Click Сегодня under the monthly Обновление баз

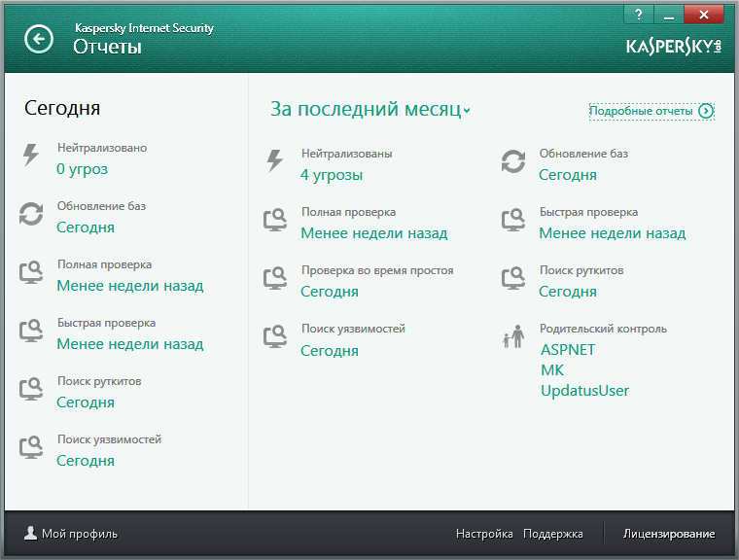[568, 175]
